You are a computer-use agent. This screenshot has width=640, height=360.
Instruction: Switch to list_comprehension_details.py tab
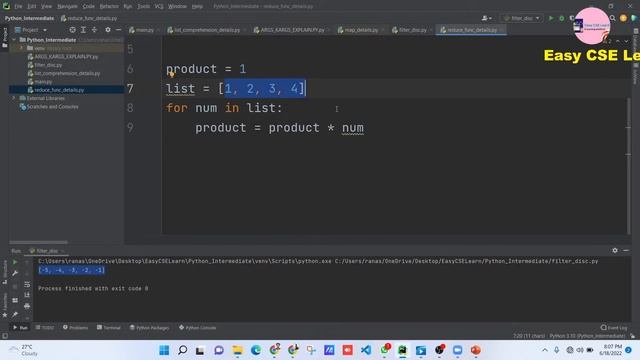click(x=207, y=30)
